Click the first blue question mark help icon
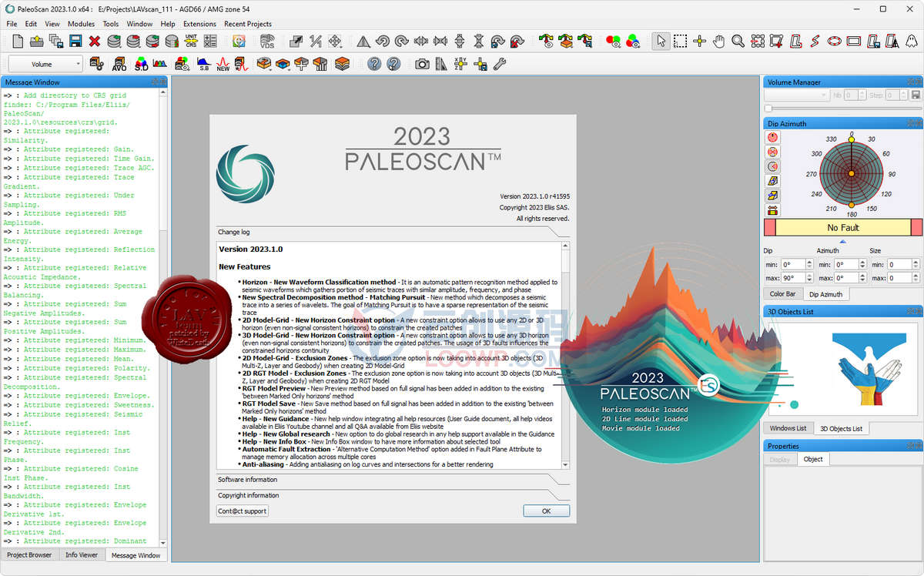The width and height of the screenshot is (924, 576). [374, 64]
